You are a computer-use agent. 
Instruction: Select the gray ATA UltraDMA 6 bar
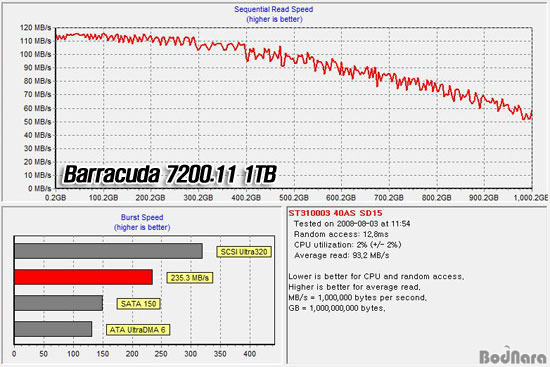click(x=53, y=329)
